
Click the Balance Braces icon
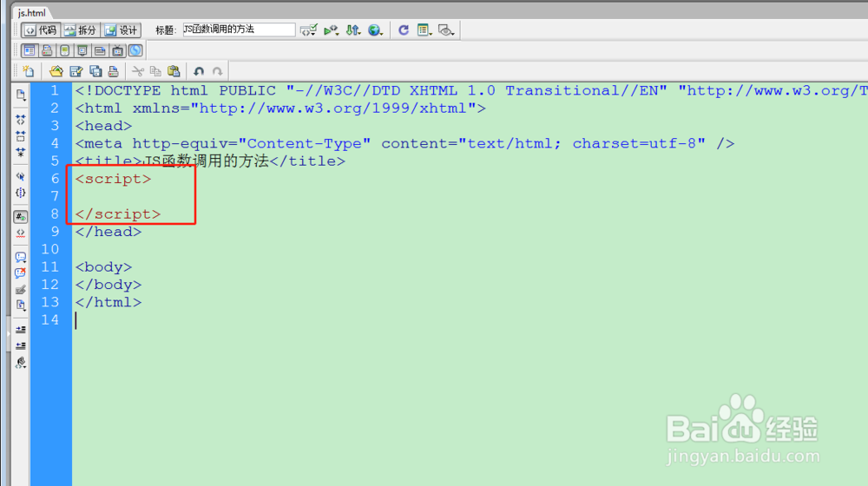(21, 193)
